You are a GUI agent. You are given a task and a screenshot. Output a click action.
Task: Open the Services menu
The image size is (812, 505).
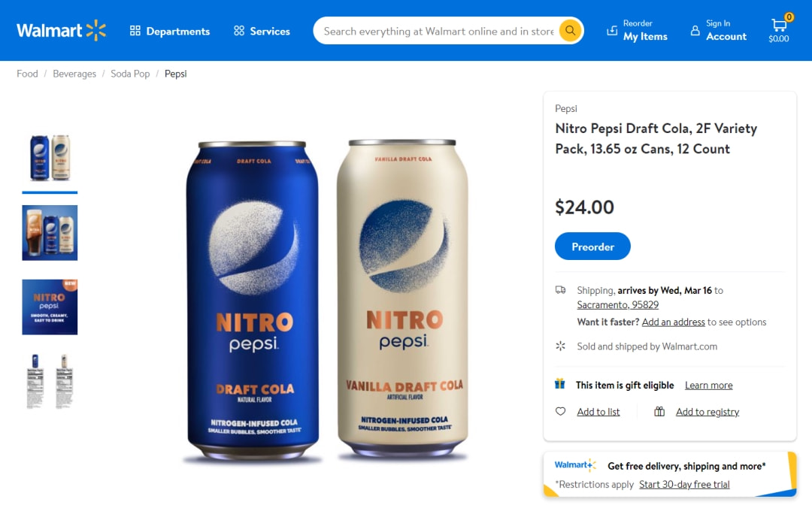(x=261, y=32)
